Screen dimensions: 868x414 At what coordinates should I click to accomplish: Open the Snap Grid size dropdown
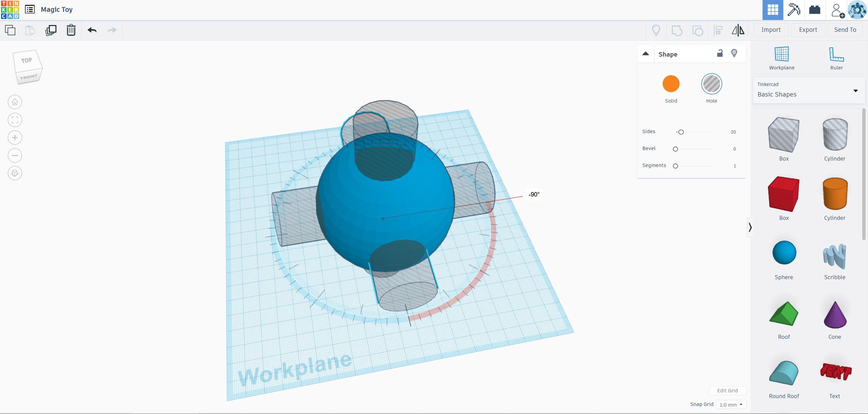point(731,405)
